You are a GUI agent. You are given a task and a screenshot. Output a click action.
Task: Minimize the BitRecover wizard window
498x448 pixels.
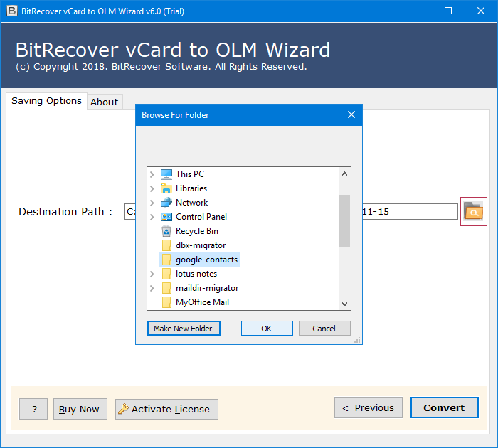[x=416, y=11]
